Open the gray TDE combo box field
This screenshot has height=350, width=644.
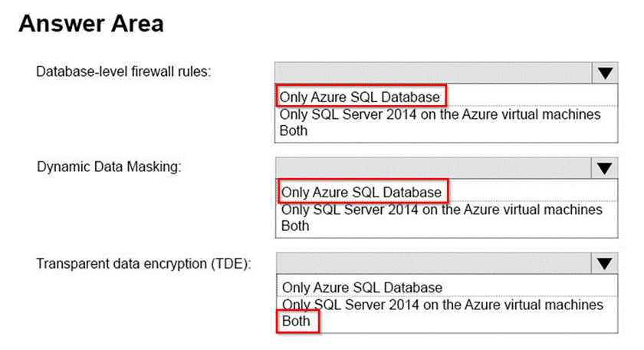tap(433, 264)
